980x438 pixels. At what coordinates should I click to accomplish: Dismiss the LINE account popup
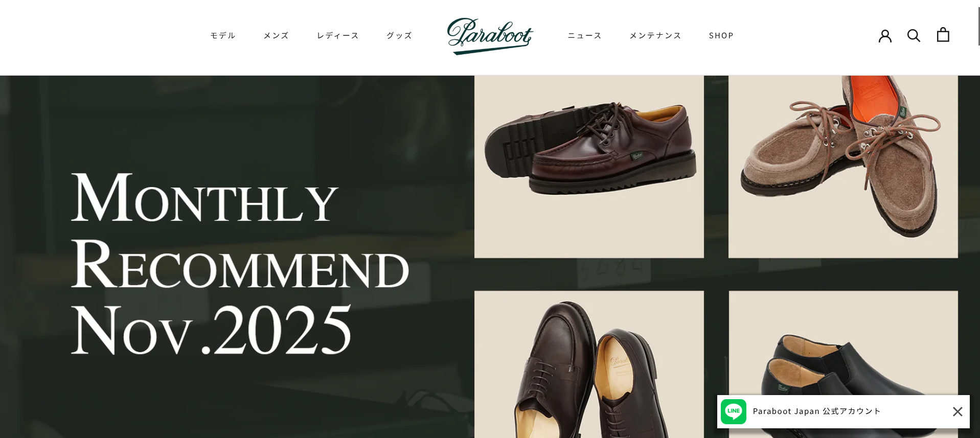(x=958, y=411)
